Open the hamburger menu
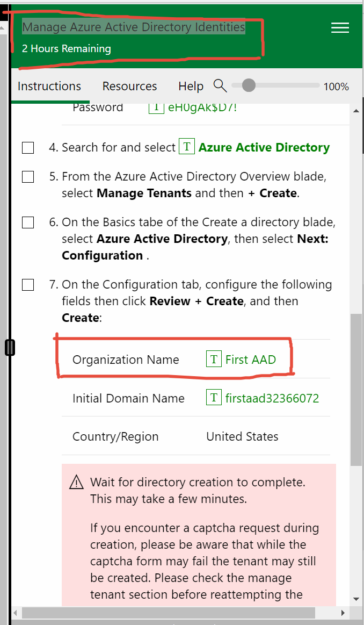Image resolution: width=364 pixels, height=625 pixels. pyautogui.click(x=340, y=28)
